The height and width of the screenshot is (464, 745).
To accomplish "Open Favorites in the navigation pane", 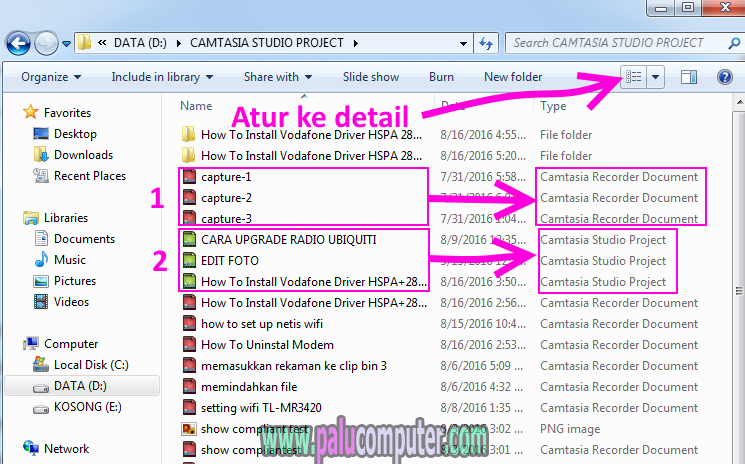I will [67, 113].
